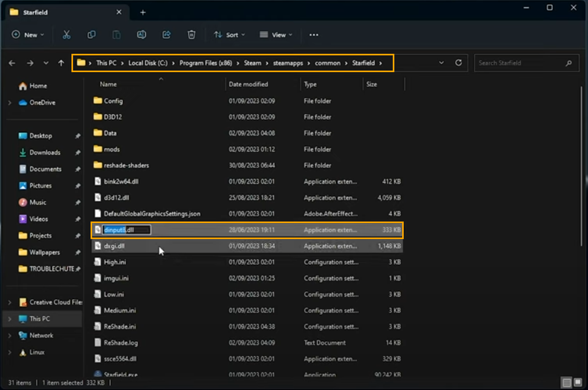Go up one folder level arrow
This screenshot has height=390, width=588.
click(x=61, y=63)
